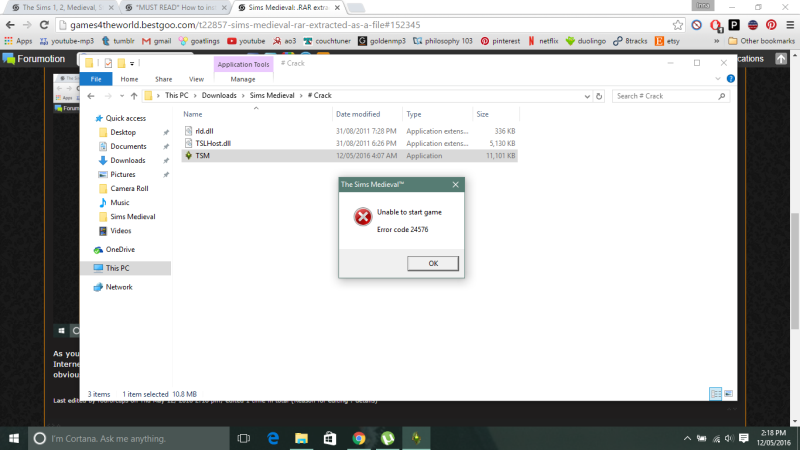Open Other bookmarks folder
This screenshot has height=450, width=800.
point(761,41)
